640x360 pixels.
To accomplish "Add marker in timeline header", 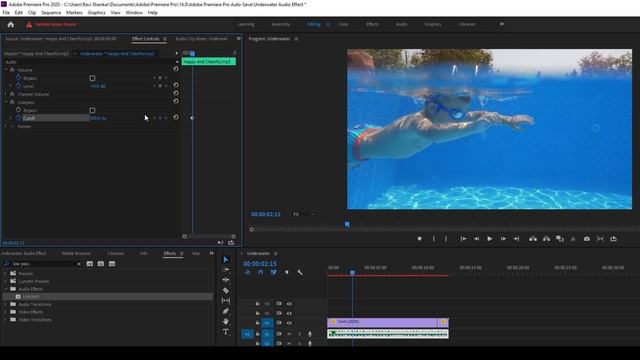I will [x=287, y=272].
